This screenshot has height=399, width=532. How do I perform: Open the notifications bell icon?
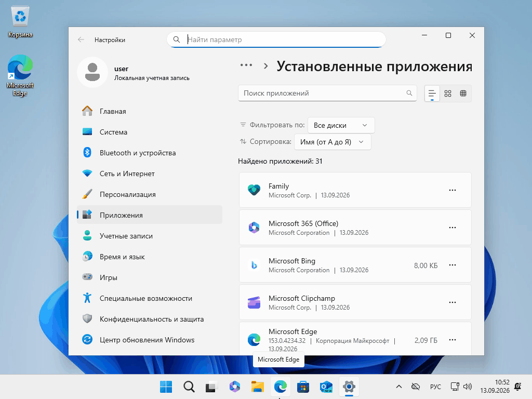click(x=518, y=387)
